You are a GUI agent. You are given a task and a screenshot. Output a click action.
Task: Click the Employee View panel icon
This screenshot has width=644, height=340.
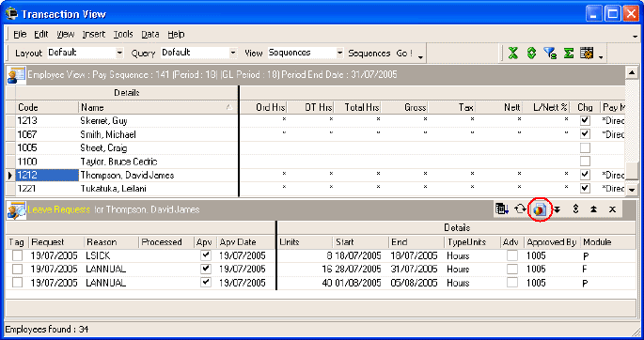click(16, 75)
